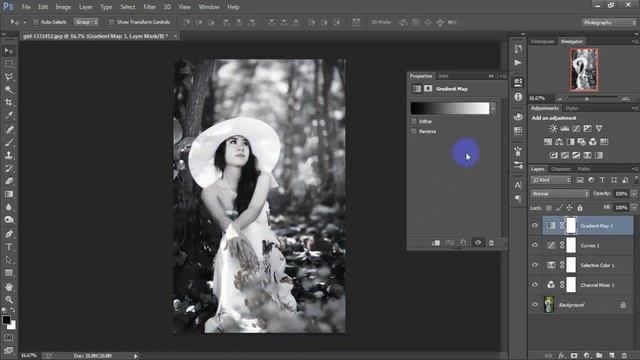Image resolution: width=640 pixels, height=360 pixels.
Task: Open the Filter menu
Action: click(149, 7)
